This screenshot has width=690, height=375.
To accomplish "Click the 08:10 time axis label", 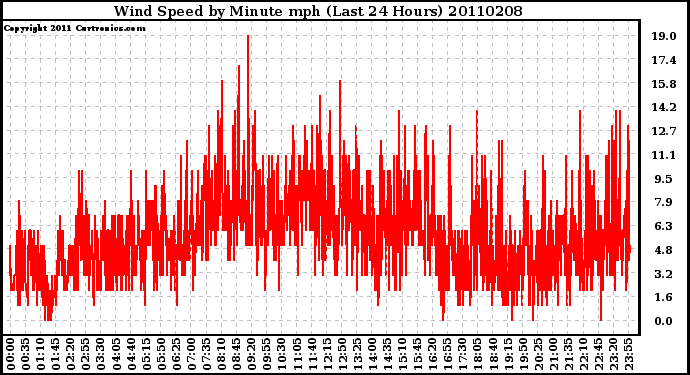I will [x=222, y=354].
